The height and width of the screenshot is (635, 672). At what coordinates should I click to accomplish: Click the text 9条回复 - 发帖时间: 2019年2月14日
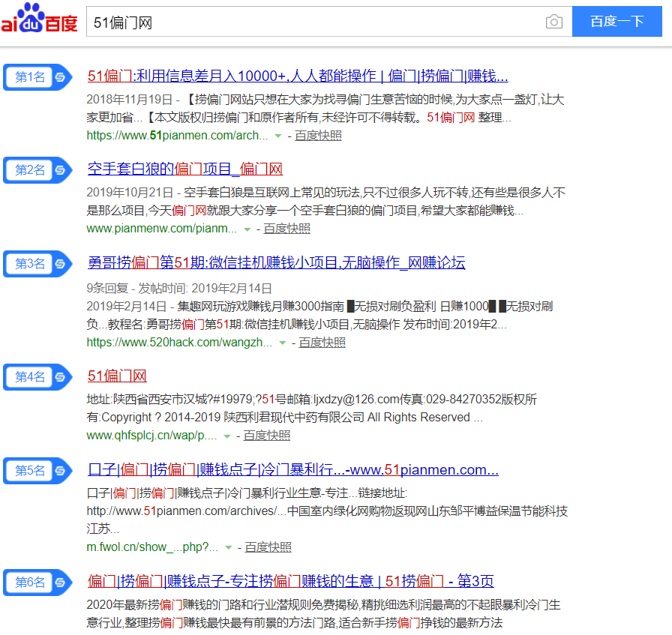tap(179, 289)
